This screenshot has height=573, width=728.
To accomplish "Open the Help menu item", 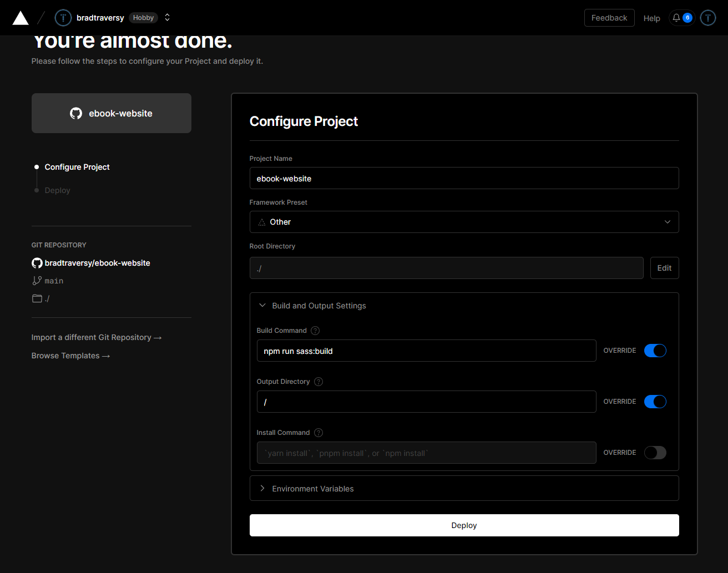I will 651,18.
